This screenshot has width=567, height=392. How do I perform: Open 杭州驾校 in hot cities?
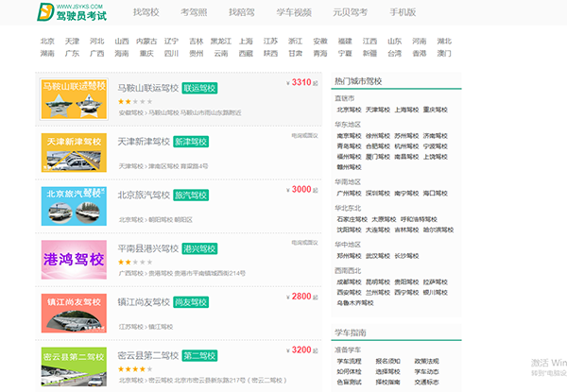(406, 146)
